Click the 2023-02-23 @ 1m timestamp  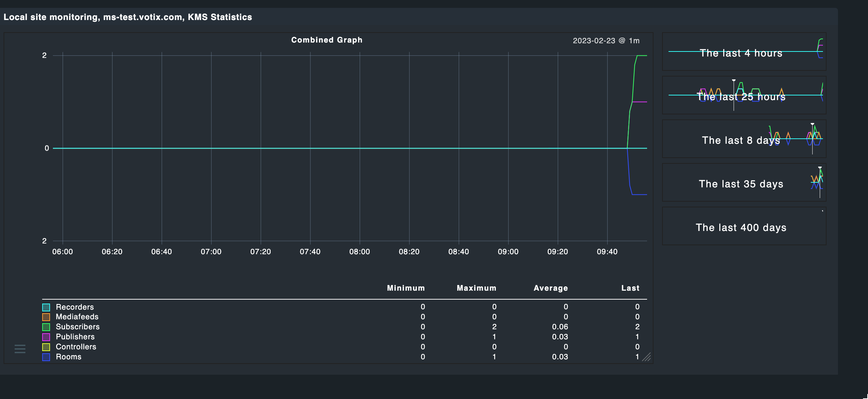(x=606, y=41)
